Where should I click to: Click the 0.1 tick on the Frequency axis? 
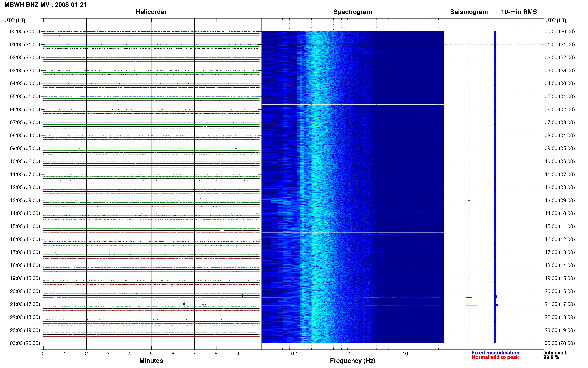[x=295, y=354]
